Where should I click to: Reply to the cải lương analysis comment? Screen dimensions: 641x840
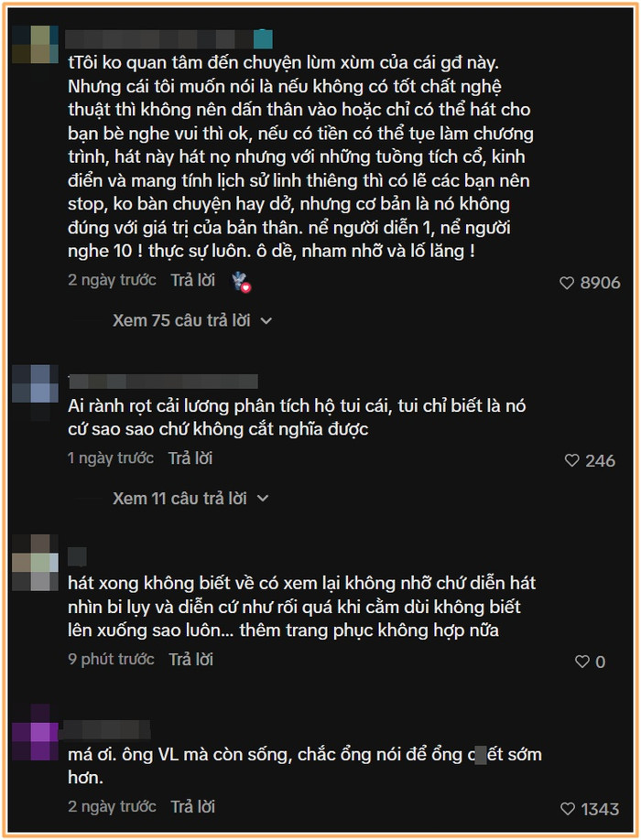[x=190, y=458]
